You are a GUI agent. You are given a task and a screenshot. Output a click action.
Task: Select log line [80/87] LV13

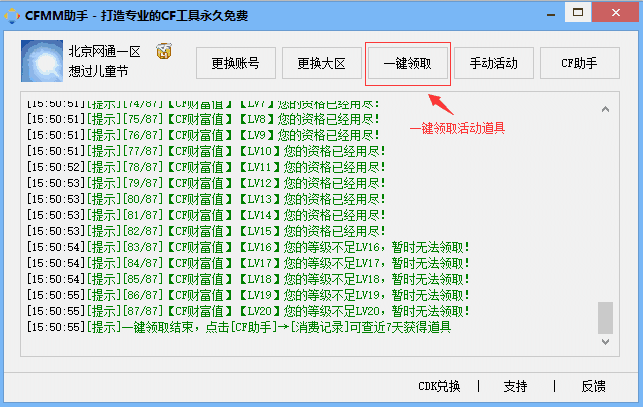pyautogui.click(x=206, y=199)
